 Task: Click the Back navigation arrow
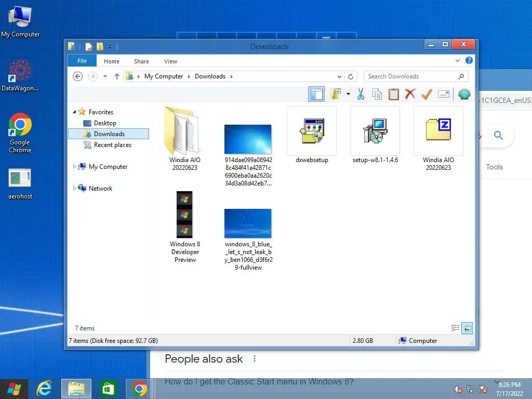tap(78, 76)
